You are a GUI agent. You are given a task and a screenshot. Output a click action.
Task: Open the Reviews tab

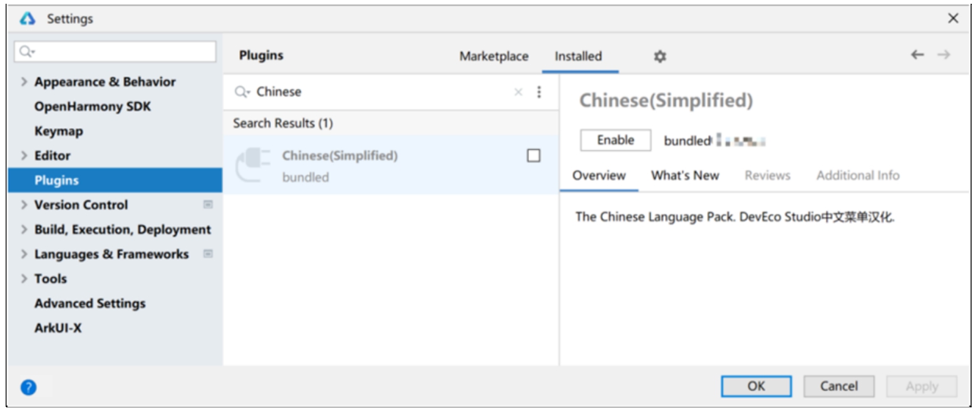pos(768,176)
